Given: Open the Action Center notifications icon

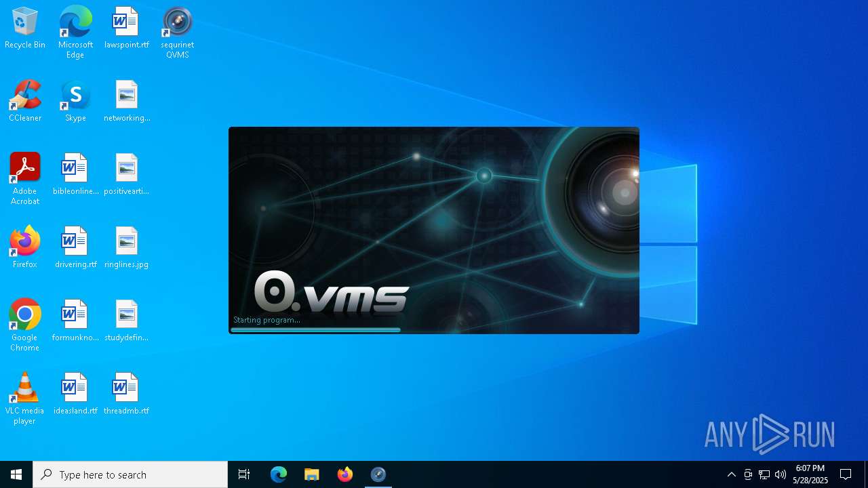Looking at the screenshot, I should 846,474.
